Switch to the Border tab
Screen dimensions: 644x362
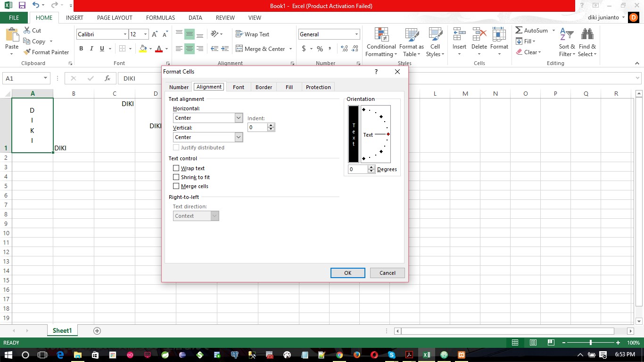point(264,87)
